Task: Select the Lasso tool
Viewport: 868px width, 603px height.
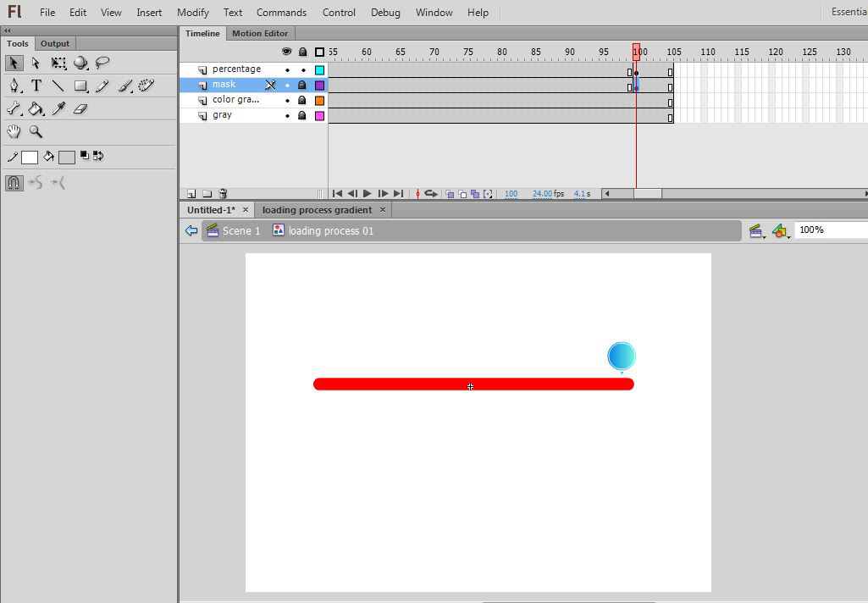Action: (102, 64)
